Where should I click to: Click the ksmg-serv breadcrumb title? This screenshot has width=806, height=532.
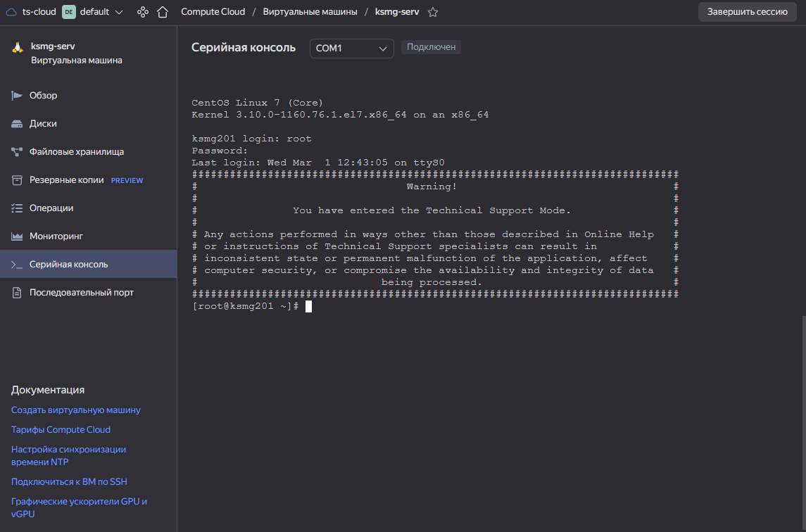[x=397, y=12]
